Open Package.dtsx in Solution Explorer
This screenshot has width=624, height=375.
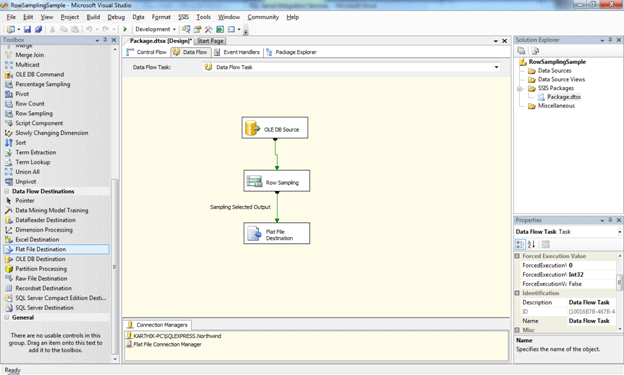pos(564,97)
